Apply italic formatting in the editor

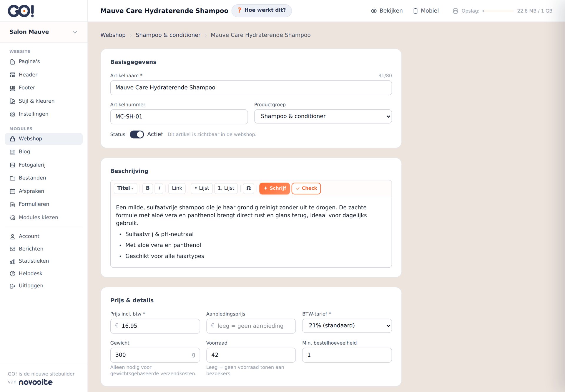click(x=159, y=188)
